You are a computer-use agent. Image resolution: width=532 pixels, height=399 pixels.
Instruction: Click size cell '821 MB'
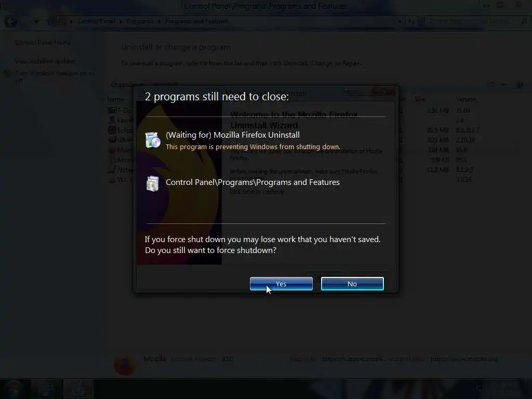coord(438,140)
